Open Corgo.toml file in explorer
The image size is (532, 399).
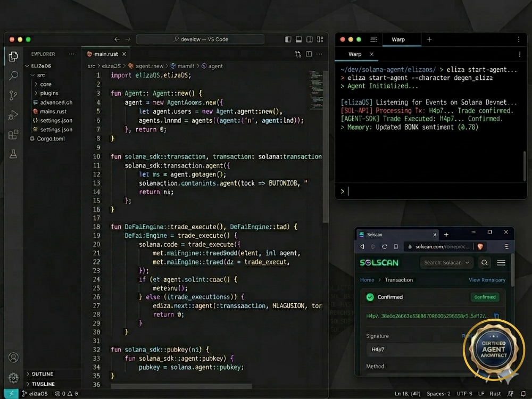click(x=47, y=138)
